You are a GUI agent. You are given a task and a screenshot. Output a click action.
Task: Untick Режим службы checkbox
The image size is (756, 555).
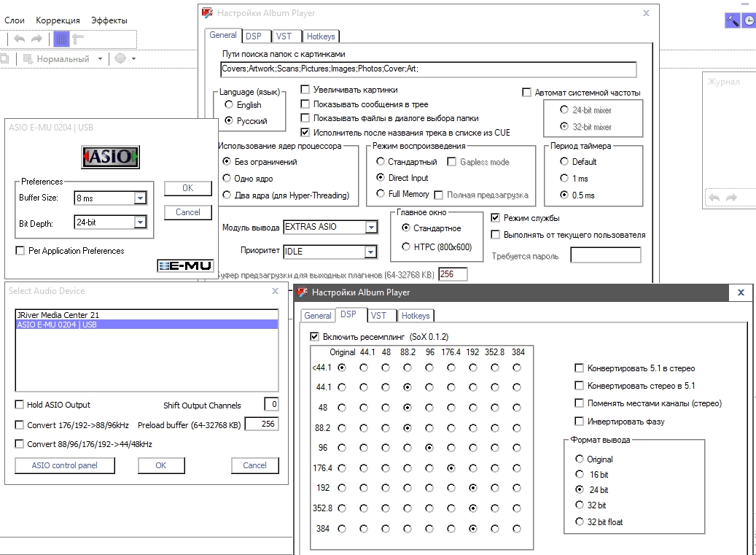pyautogui.click(x=495, y=218)
